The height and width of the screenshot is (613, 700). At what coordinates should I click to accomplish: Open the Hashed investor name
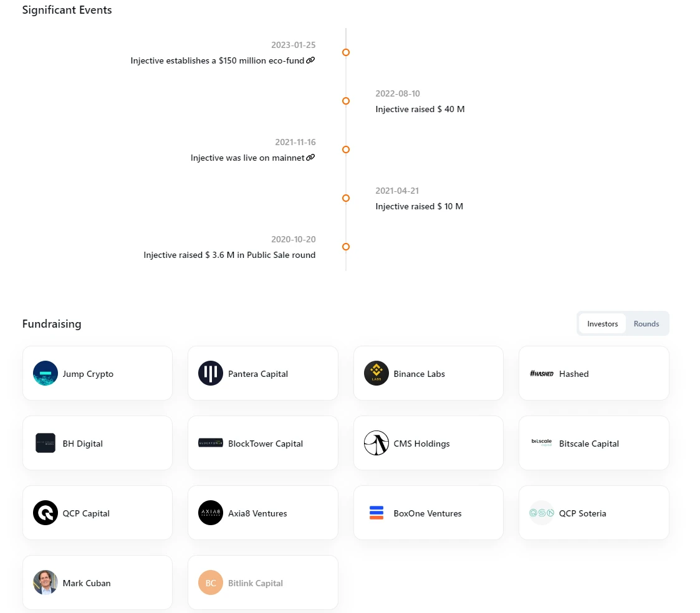coord(573,374)
